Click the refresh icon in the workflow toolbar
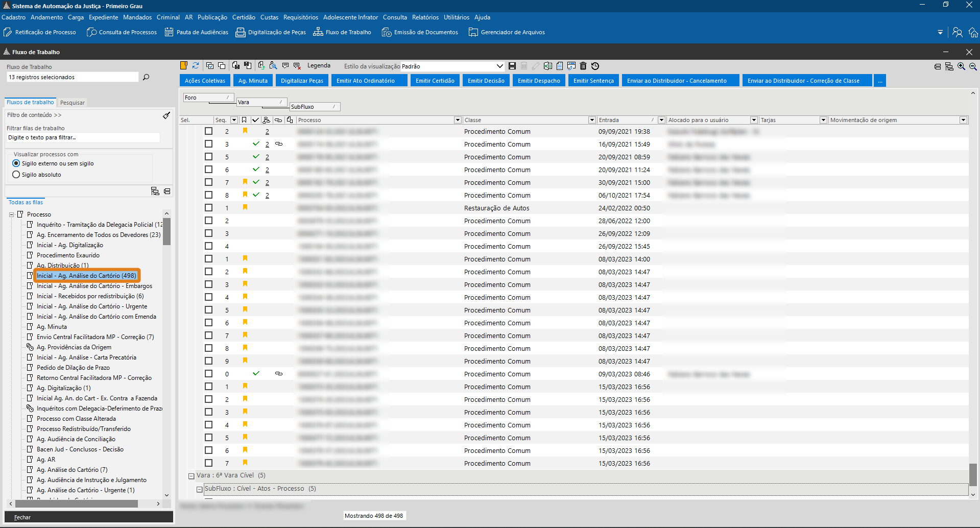The height and width of the screenshot is (528, 980). click(x=196, y=66)
